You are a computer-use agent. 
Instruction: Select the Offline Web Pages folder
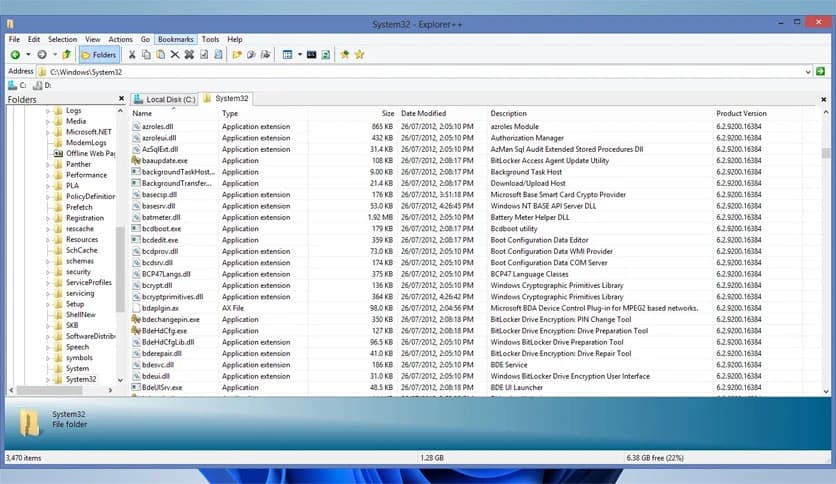click(x=90, y=154)
